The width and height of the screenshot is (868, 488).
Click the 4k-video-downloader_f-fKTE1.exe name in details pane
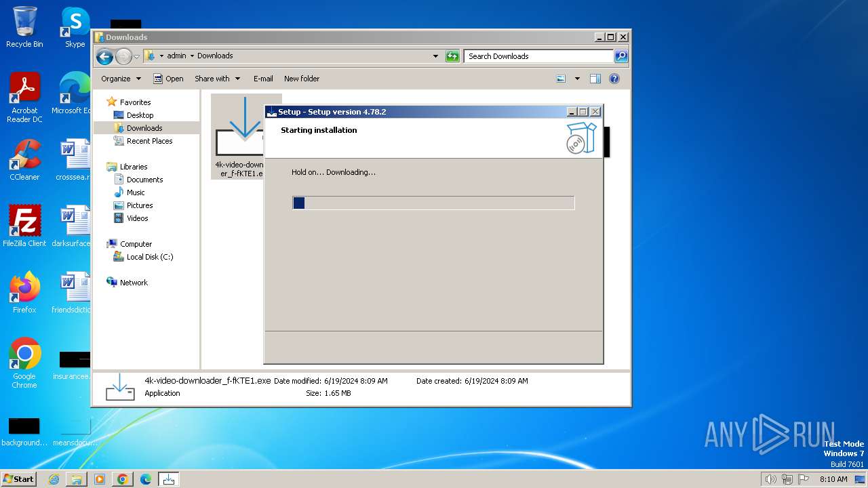[x=208, y=381]
